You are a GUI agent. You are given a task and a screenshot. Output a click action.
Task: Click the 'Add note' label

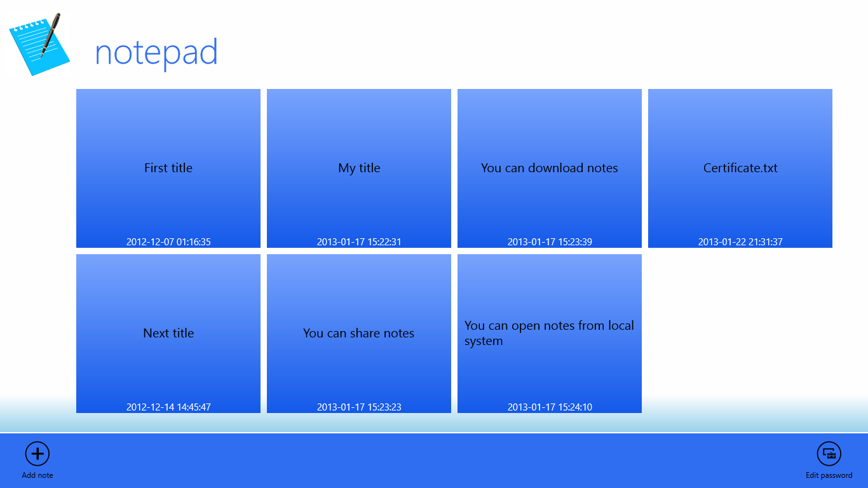click(x=37, y=475)
